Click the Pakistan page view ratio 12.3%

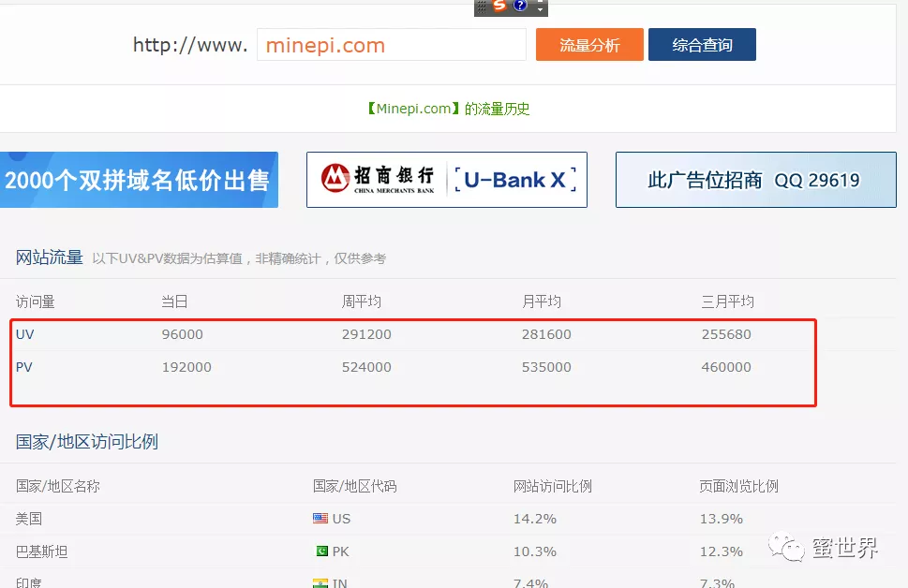721,552
